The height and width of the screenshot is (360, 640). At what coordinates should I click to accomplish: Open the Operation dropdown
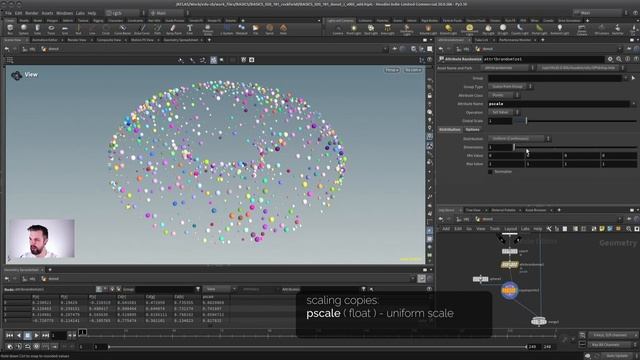point(504,112)
